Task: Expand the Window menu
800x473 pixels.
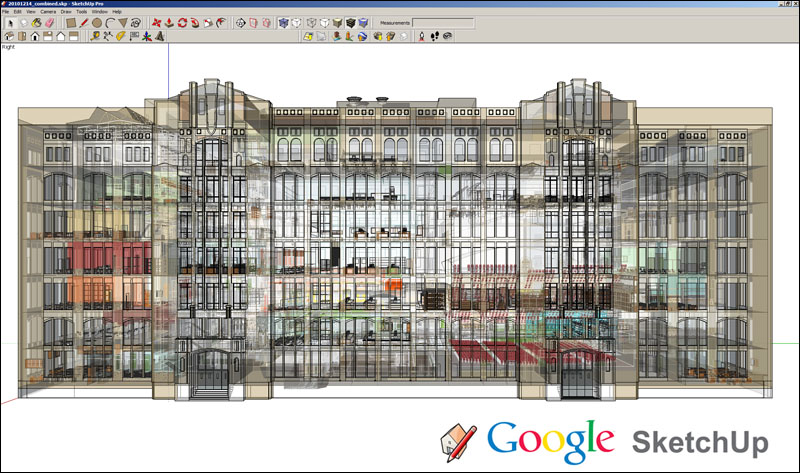Action: (x=99, y=11)
